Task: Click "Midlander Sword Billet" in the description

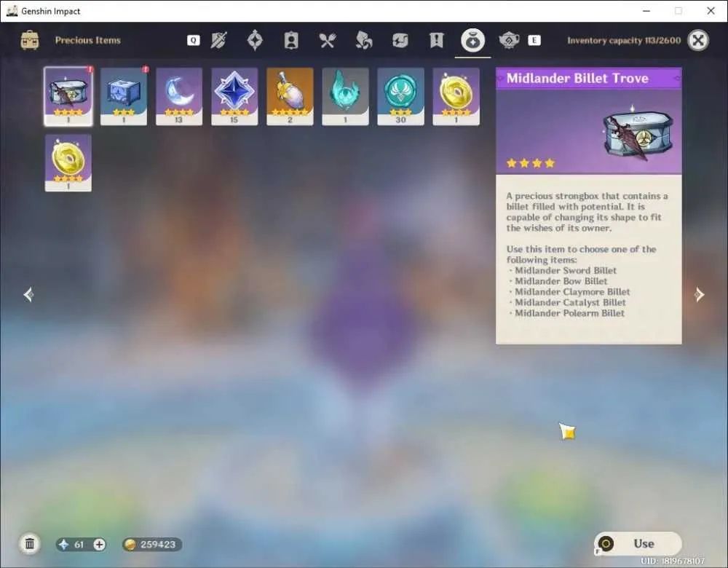Action: [566, 270]
